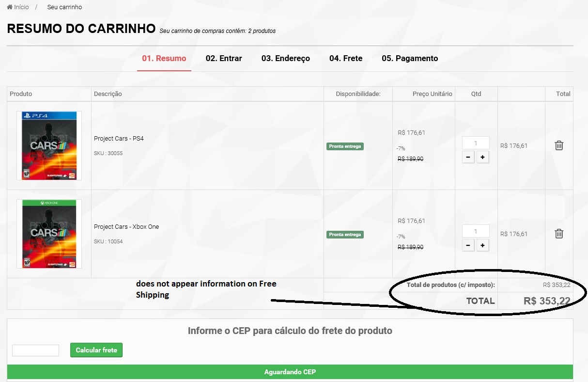The width and height of the screenshot is (588, 382).
Task: Click the SKU : 10054 text
Action: click(108, 241)
